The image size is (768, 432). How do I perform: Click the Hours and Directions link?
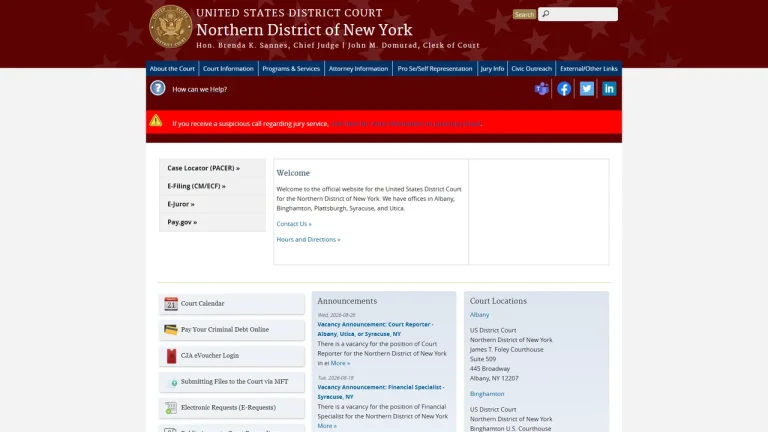tap(308, 240)
